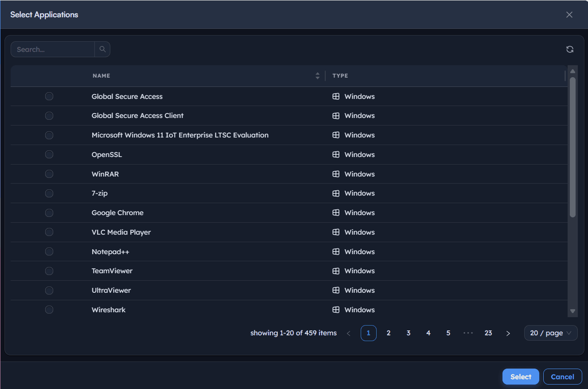
Task: Select the VLC Media Player radio button
Action: (49, 232)
